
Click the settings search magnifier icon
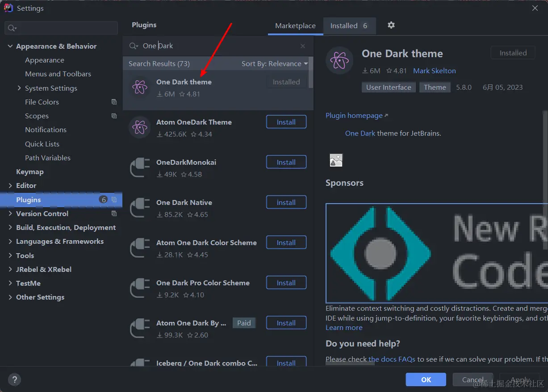12,28
